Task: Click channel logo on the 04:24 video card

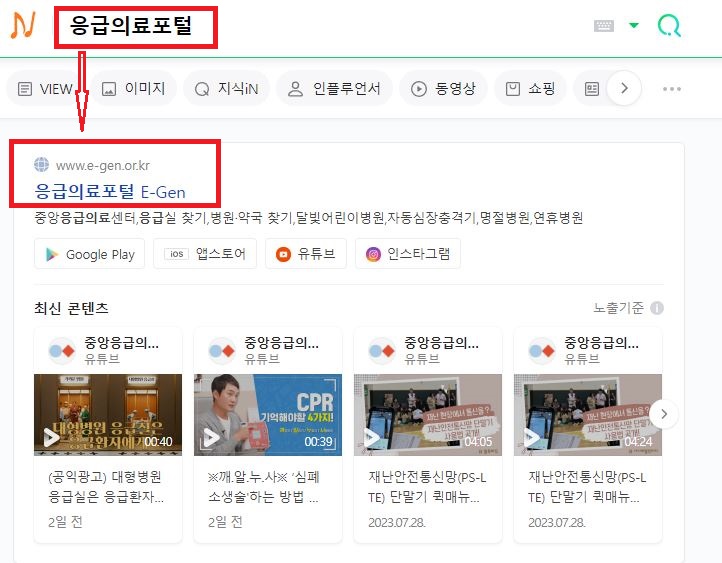Action: 542,351
